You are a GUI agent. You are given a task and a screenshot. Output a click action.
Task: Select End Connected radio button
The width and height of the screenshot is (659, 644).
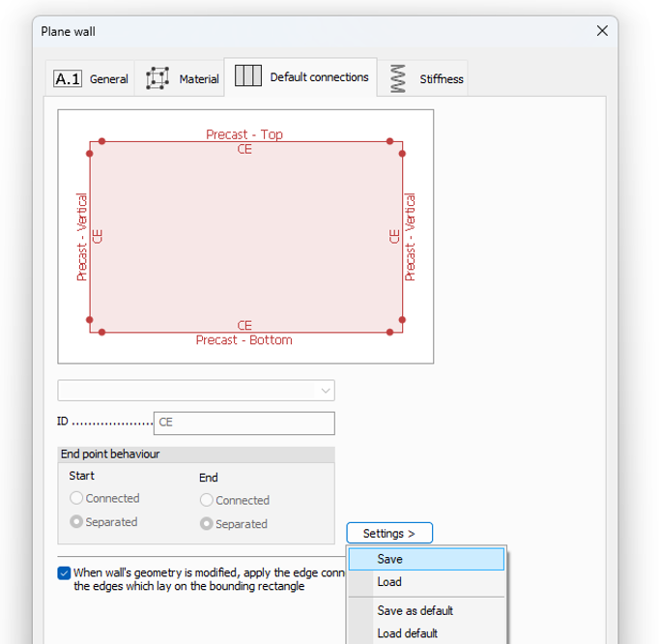coord(207,500)
